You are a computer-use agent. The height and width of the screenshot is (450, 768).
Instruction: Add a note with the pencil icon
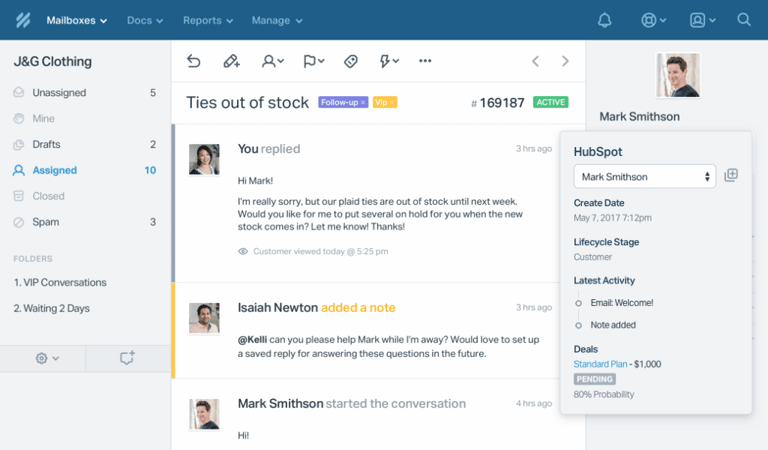[x=231, y=61]
